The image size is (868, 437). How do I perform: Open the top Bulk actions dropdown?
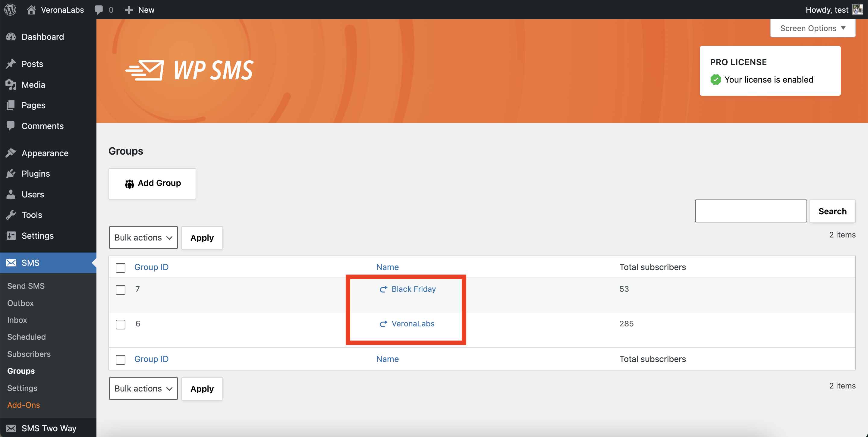pos(143,237)
